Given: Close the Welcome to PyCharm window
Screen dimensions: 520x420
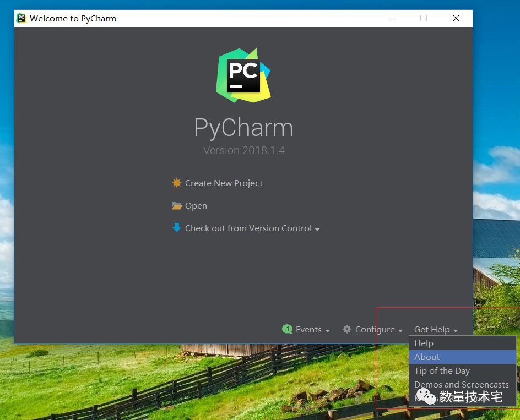Looking at the screenshot, I should 456,18.
